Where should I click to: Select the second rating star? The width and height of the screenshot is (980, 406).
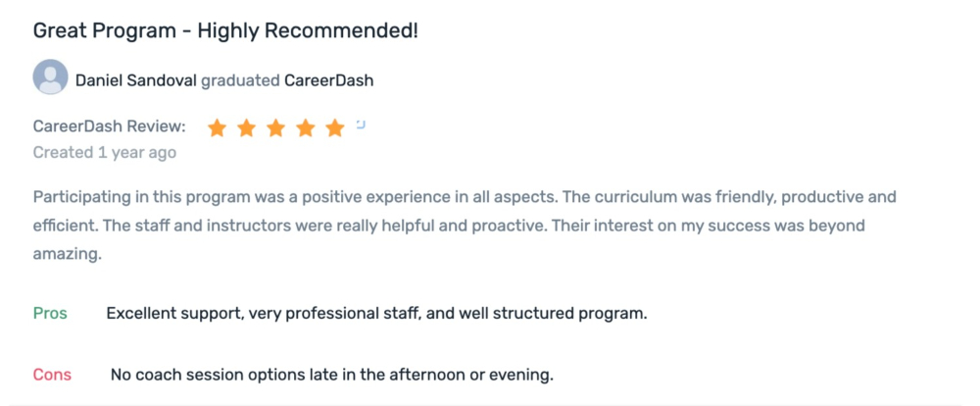(246, 127)
